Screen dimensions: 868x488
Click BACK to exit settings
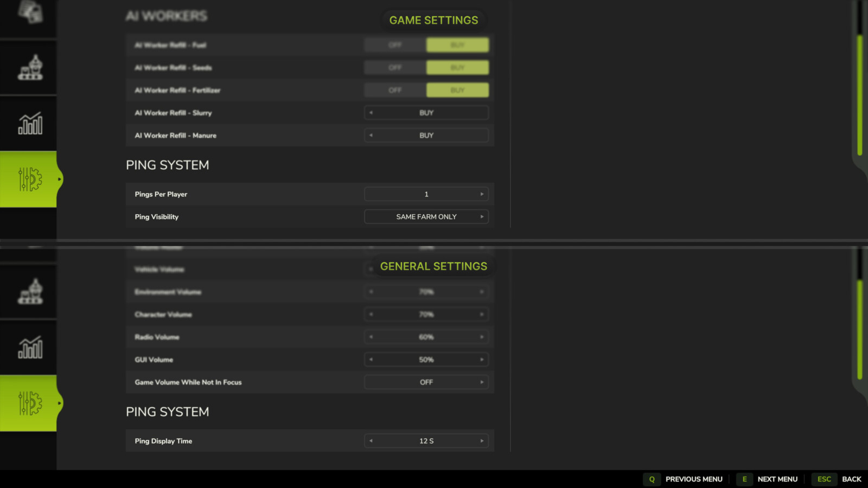(x=852, y=479)
